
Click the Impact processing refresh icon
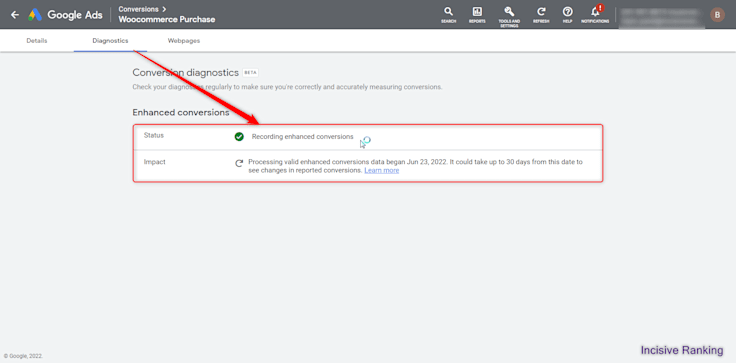click(239, 163)
